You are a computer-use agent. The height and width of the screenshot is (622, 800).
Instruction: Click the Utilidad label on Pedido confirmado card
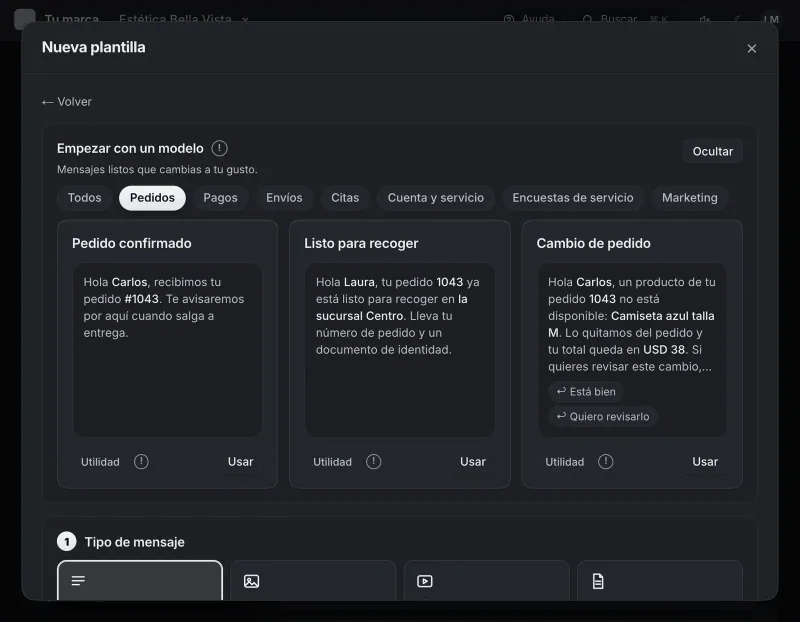click(100, 462)
